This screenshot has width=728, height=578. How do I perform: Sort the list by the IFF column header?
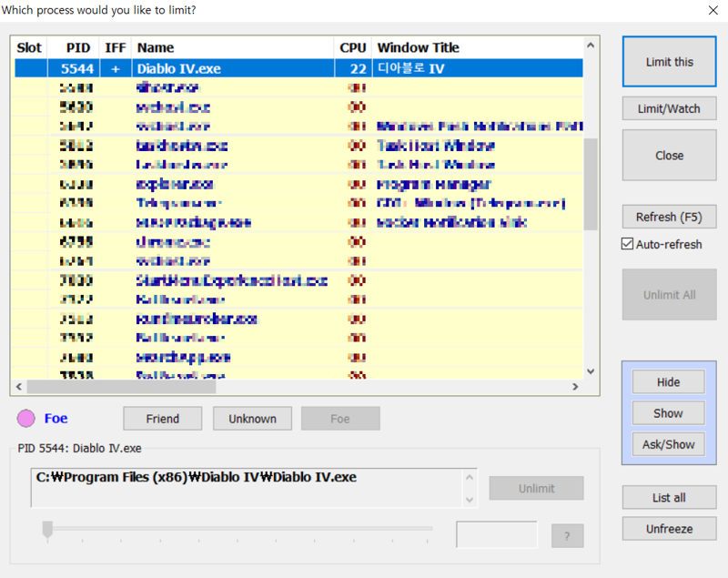[x=116, y=48]
